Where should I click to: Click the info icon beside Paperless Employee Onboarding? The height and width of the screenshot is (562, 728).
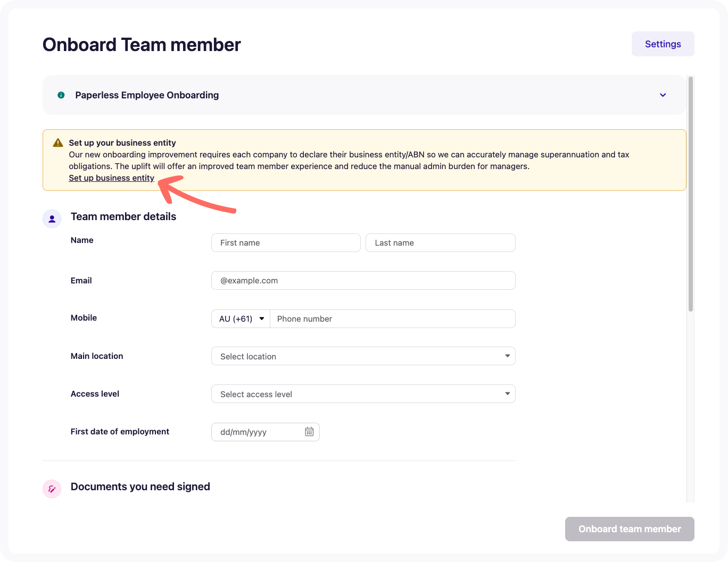(x=61, y=95)
